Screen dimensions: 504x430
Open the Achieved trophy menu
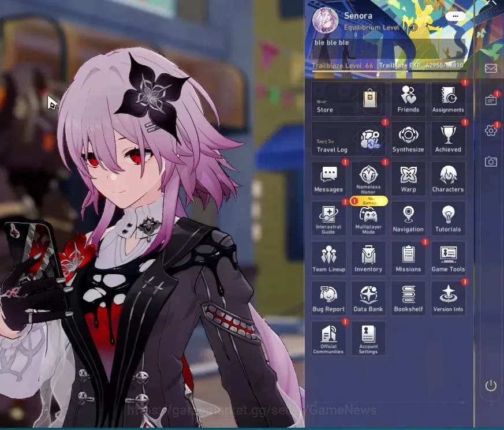click(448, 139)
